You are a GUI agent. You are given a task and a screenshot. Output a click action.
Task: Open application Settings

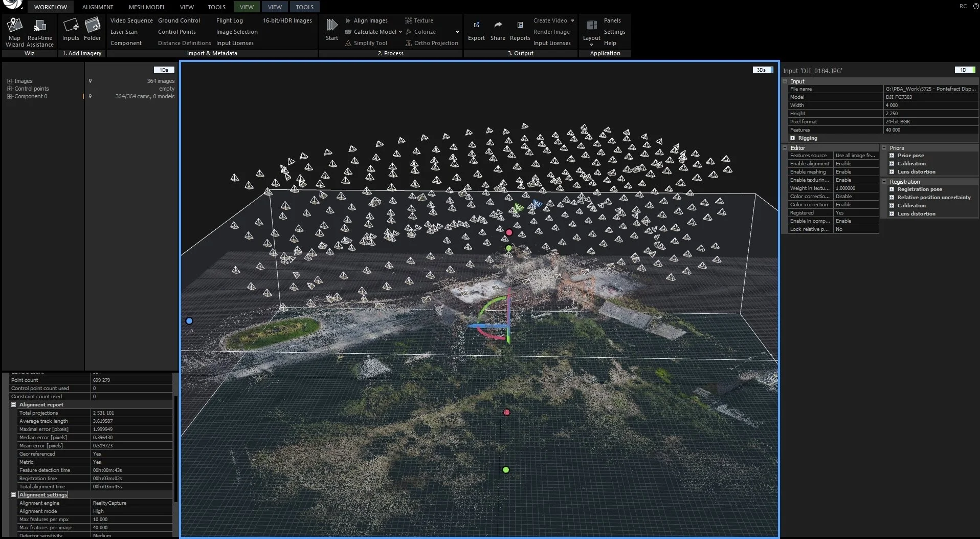pos(614,31)
